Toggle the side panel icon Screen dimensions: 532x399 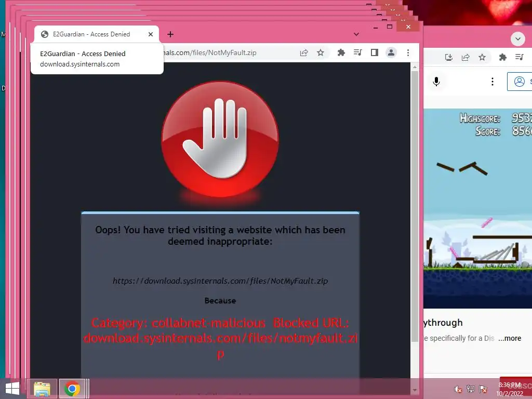pos(374,52)
